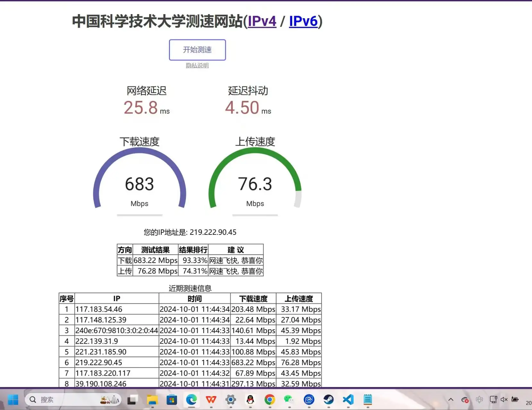Open QQ penguin app in taskbar
532x410 pixels.
[250, 400]
